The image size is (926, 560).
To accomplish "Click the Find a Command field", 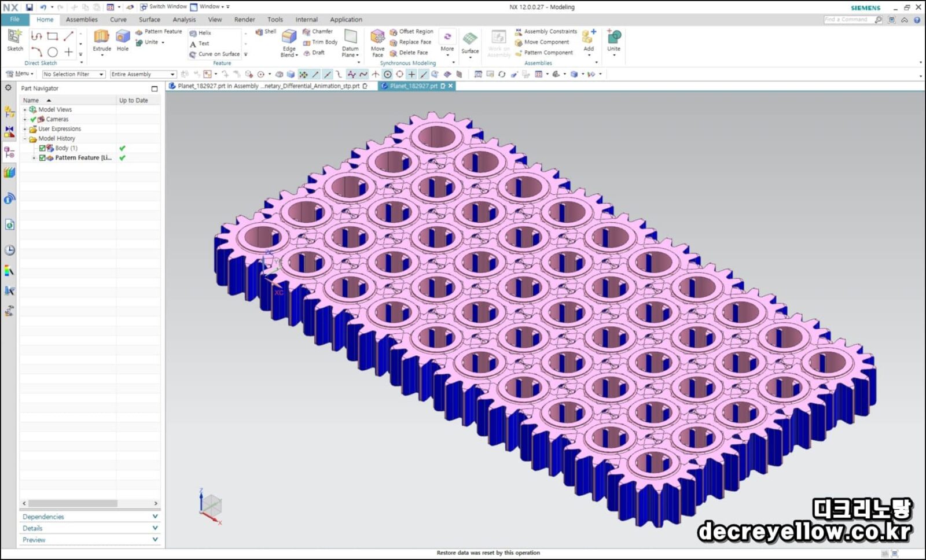I will (x=850, y=20).
